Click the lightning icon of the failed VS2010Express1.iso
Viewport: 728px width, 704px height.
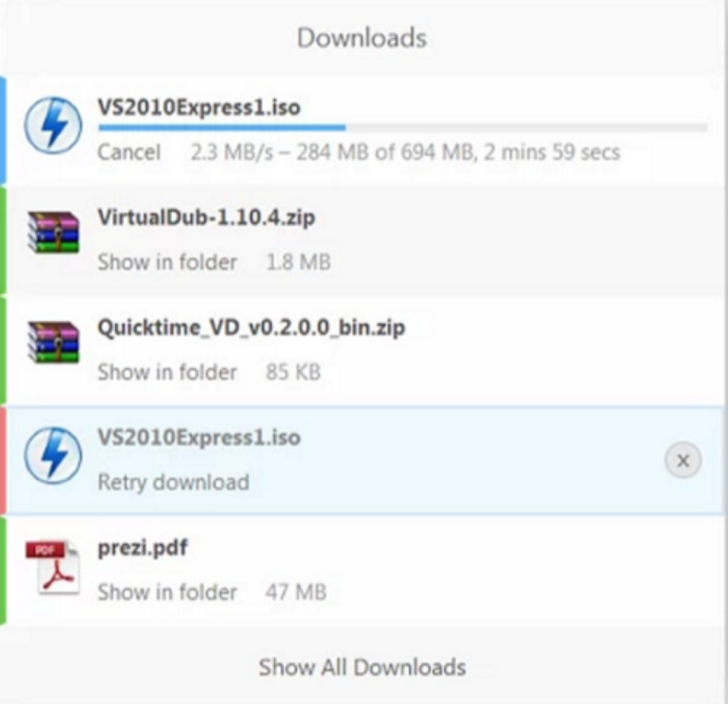[x=53, y=455]
